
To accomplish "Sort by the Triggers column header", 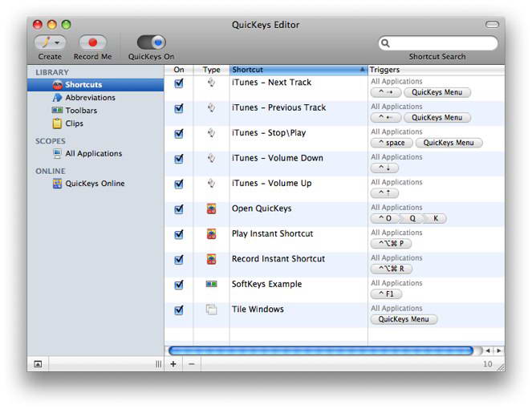I will pyautogui.click(x=437, y=70).
